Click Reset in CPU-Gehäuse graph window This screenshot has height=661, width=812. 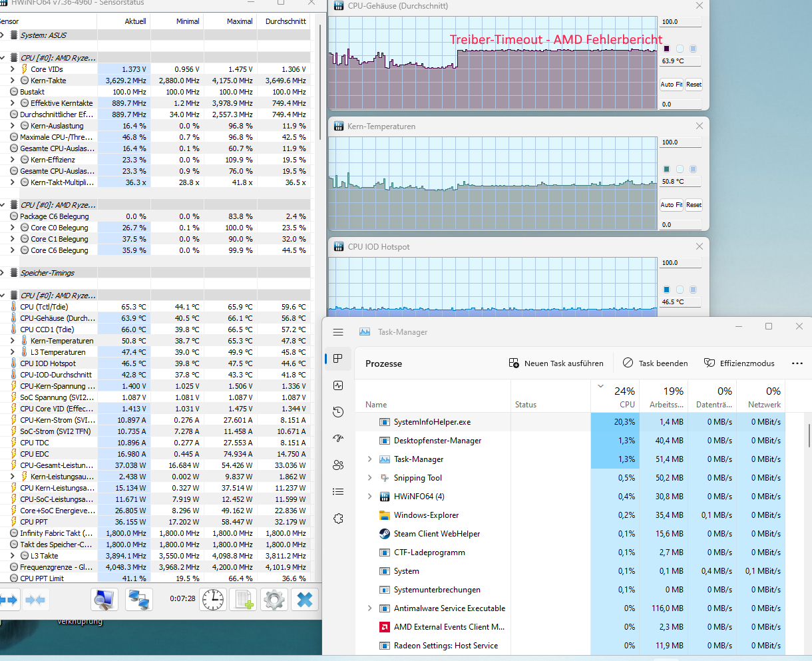[694, 85]
